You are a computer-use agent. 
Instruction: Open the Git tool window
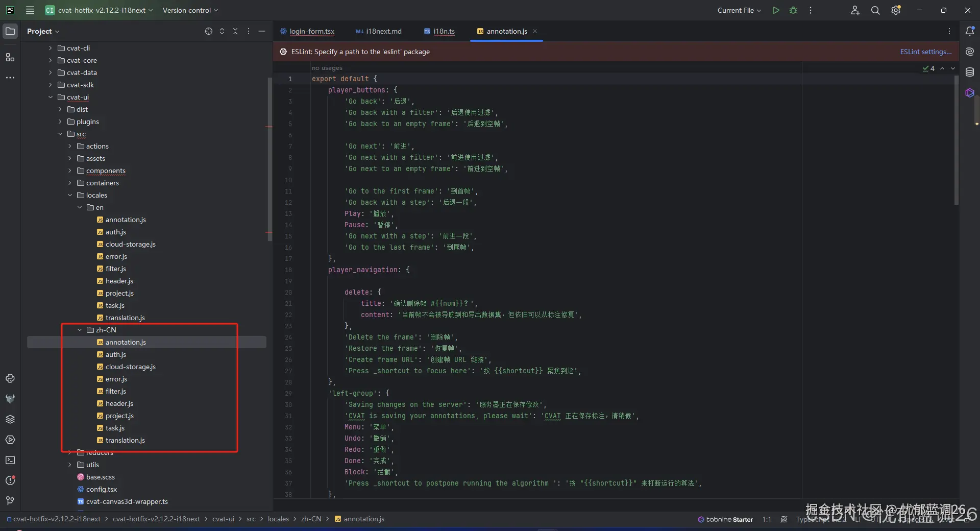[10, 501]
